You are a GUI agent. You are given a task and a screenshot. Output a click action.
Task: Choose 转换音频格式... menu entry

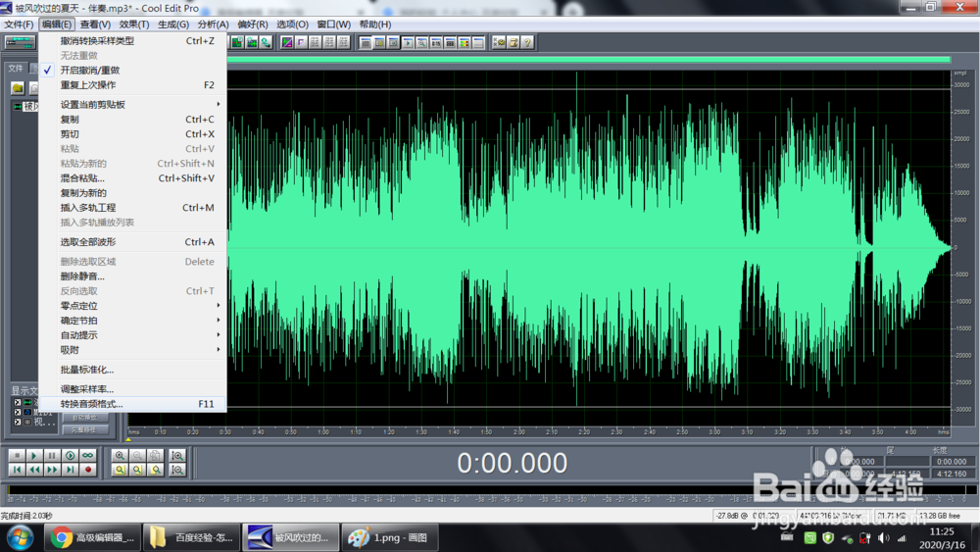coord(132,404)
